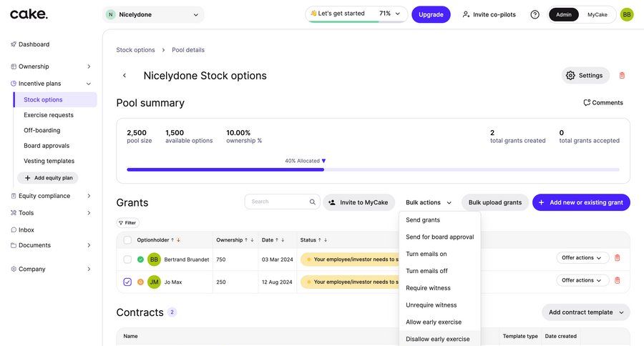
Task: Click the Upgrade button
Action: click(431, 14)
